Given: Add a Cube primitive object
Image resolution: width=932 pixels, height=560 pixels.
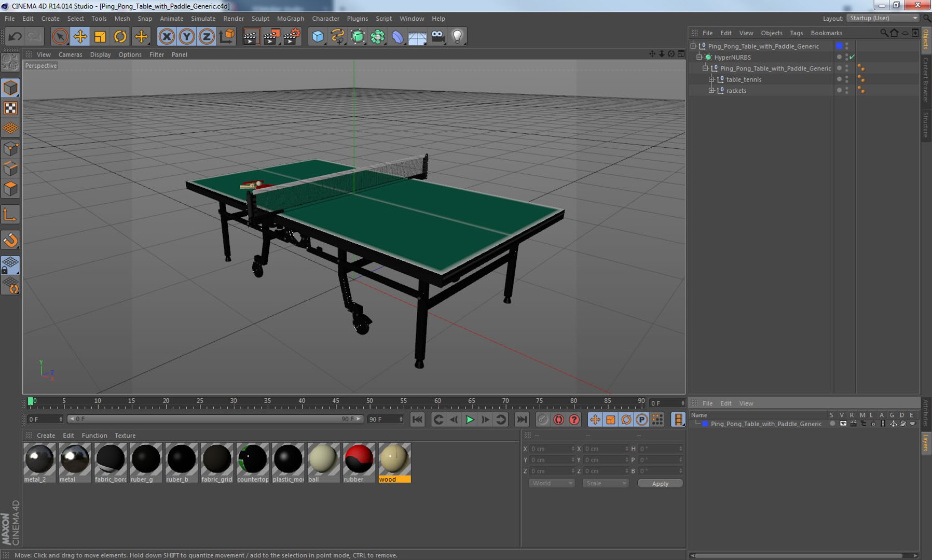Looking at the screenshot, I should coord(318,36).
